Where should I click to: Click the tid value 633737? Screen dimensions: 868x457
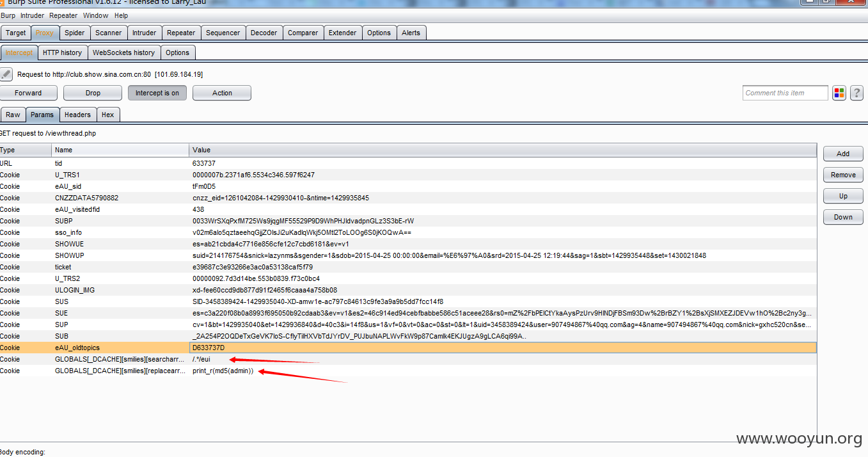click(204, 163)
